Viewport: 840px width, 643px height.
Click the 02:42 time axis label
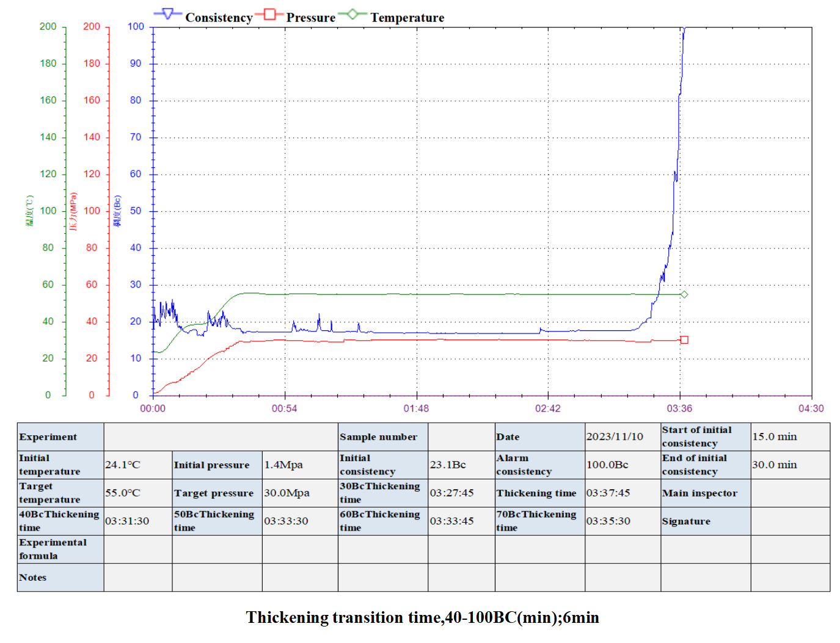[x=547, y=409]
